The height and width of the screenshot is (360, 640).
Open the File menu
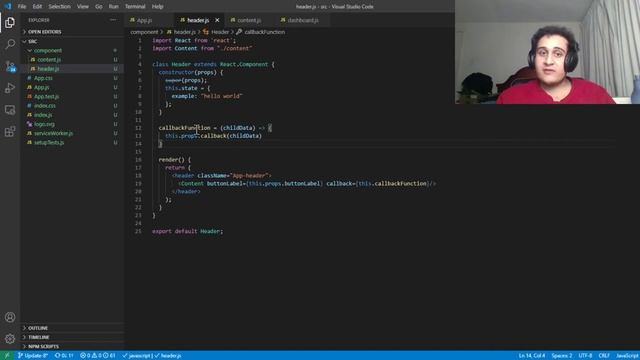click(x=22, y=7)
